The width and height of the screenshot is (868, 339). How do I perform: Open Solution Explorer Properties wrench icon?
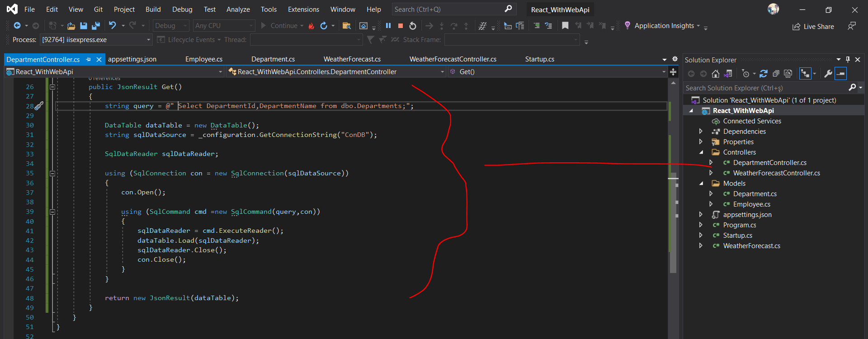coord(828,74)
